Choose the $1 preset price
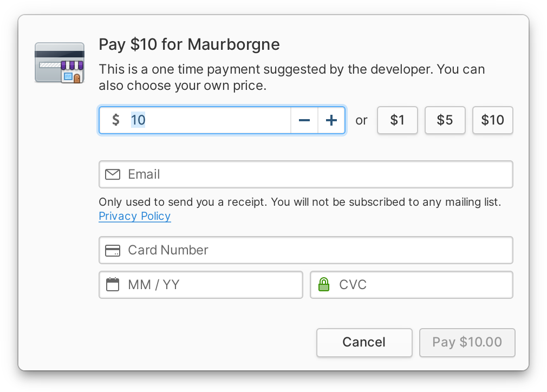 pos(397,120)
